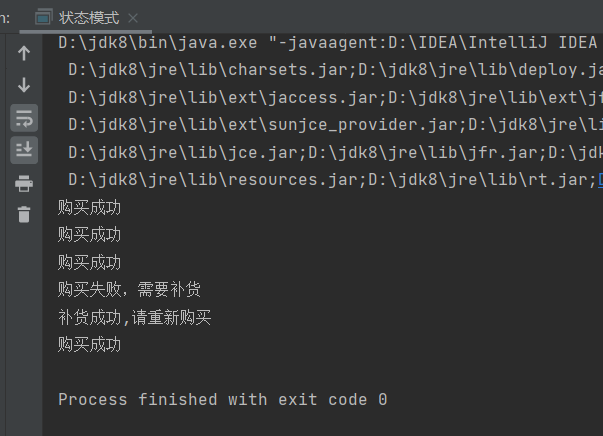
Task: Toggle scroll to end of console
Action: (x=24, y=150)
